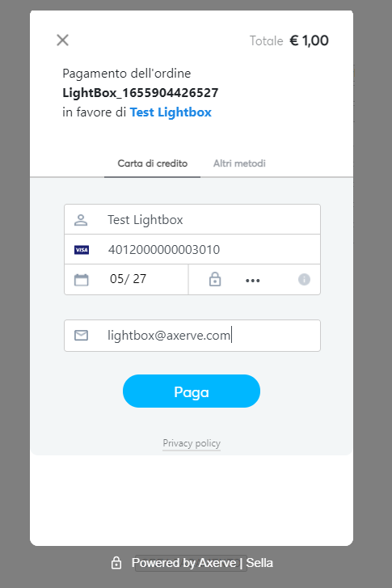The height and width of the screenshot is (588, 392).
Task: Focus the expiry date field 05/27
Action: pos(126,279)
